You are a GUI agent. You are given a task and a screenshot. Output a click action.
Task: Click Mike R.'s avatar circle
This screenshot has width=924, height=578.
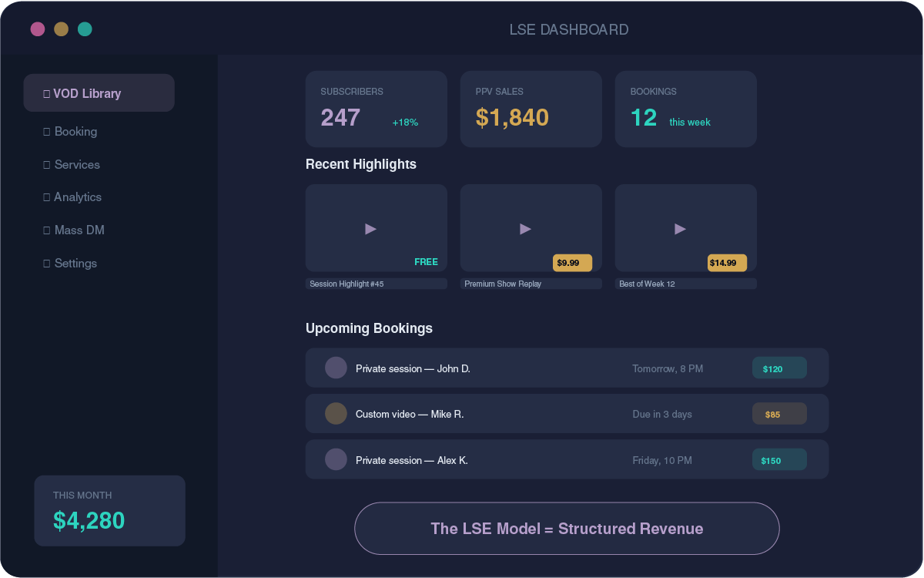(x=336, y=413)
